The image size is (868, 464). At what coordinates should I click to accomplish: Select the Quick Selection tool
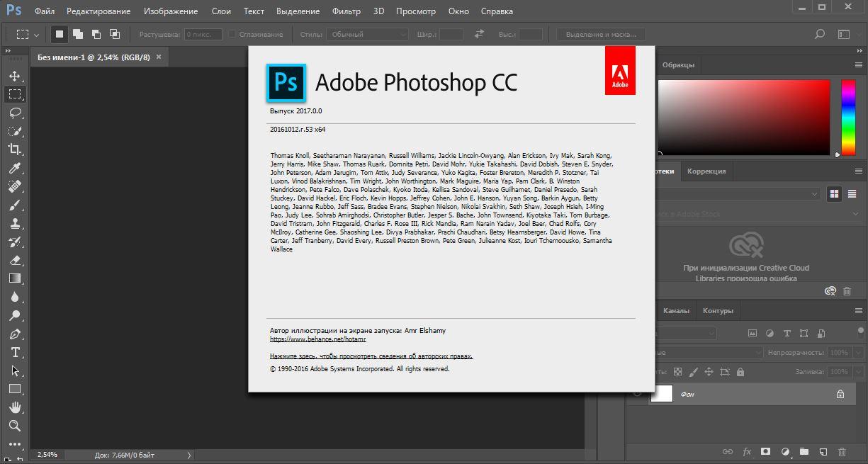coord(15,131)
